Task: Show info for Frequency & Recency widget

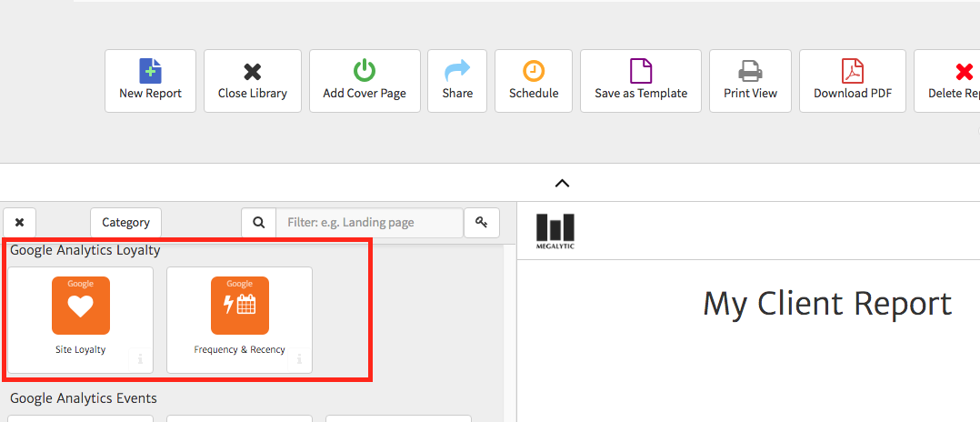Action: [300, 359]
